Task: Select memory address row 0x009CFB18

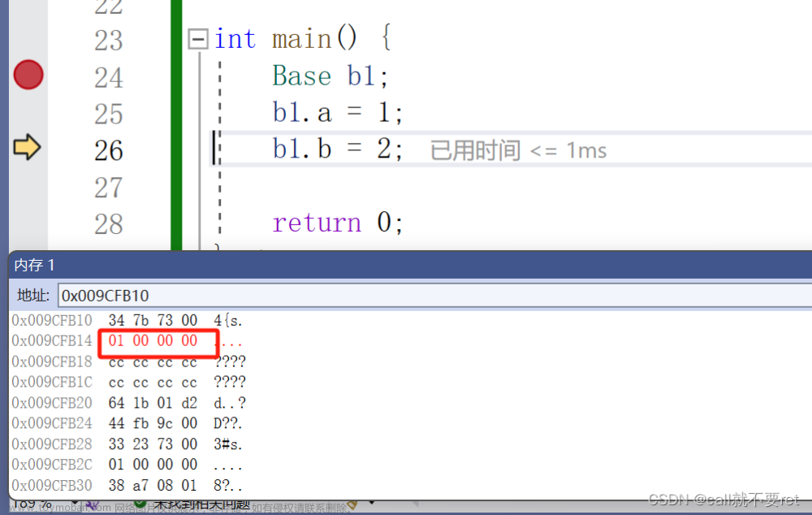Action: (x=52, y=361)
